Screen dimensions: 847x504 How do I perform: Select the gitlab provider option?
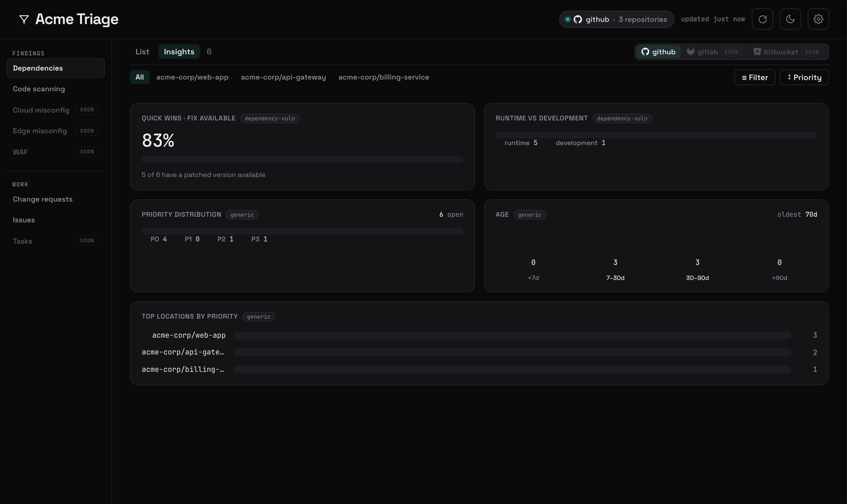coord(714,52)
